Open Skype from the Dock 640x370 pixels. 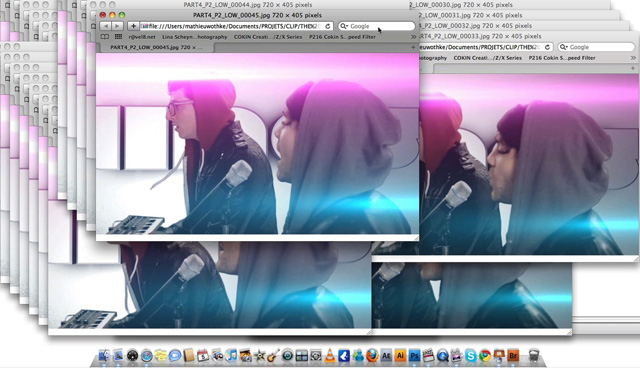(x=471, y=356)
